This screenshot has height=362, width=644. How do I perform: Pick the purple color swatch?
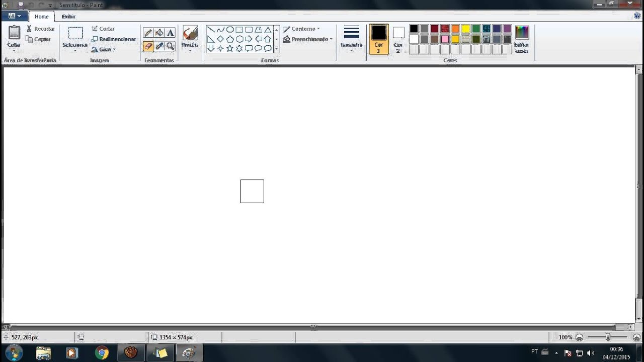pos(507,29)
